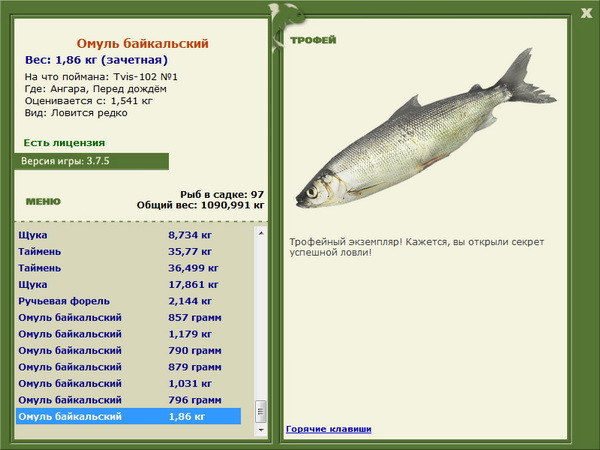Click highlighted Омуль байкальский 1,86 кг row
This screenshot has width=600, height=450.
coord(129,416)
